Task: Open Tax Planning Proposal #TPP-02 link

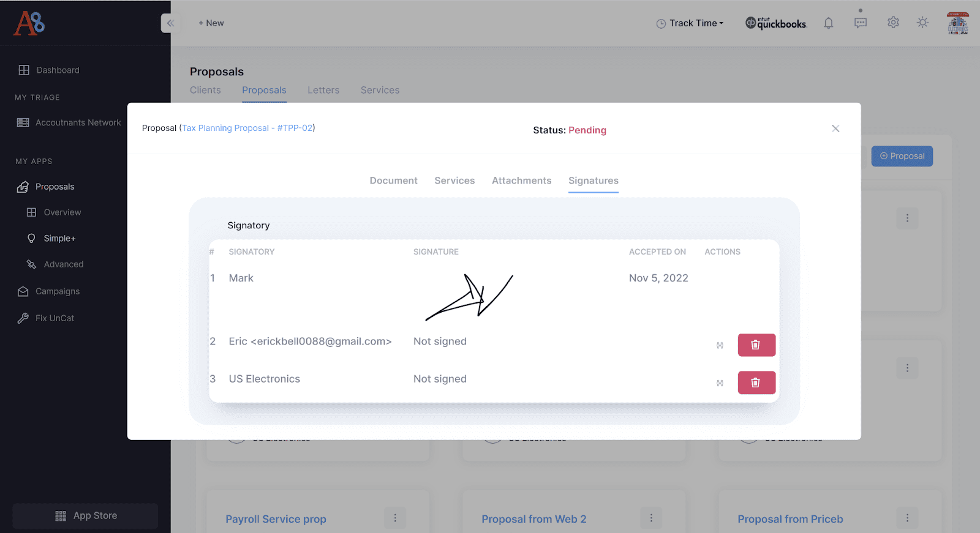Action: click(247, 128)
